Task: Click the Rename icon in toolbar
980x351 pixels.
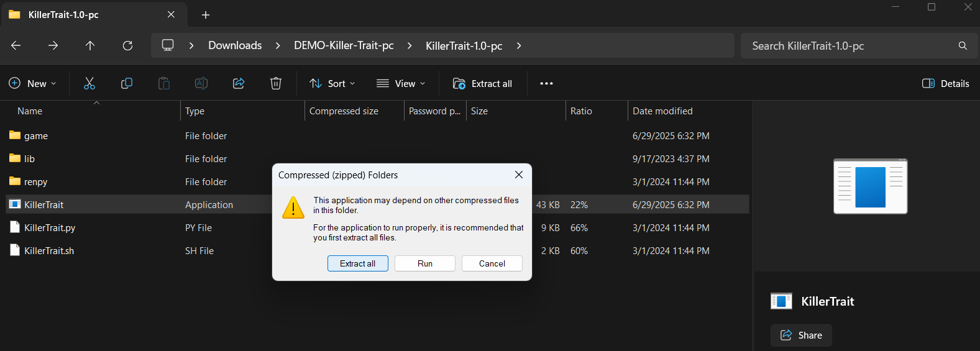Action: pos(201,83)
